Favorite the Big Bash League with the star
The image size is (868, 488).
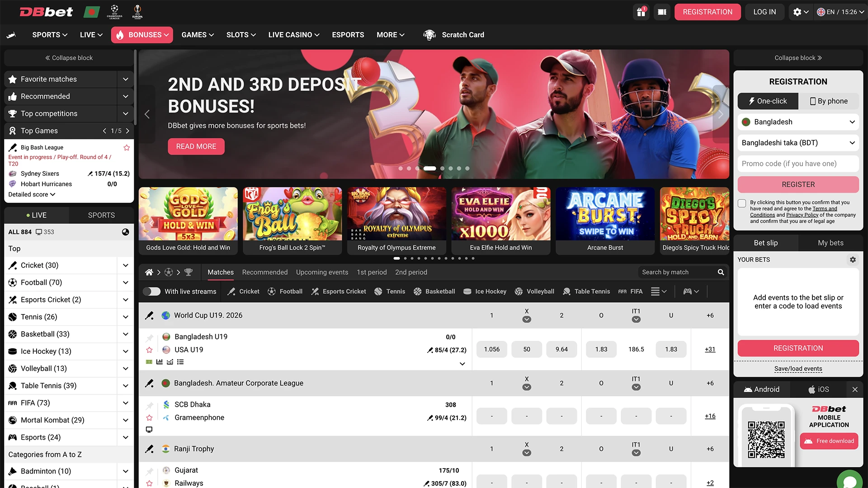[127, 147]
